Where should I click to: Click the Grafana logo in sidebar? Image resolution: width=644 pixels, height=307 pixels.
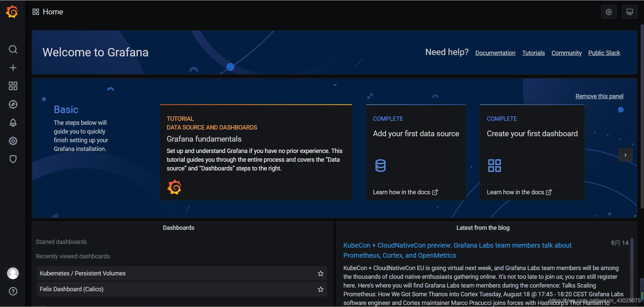point(12,12)
